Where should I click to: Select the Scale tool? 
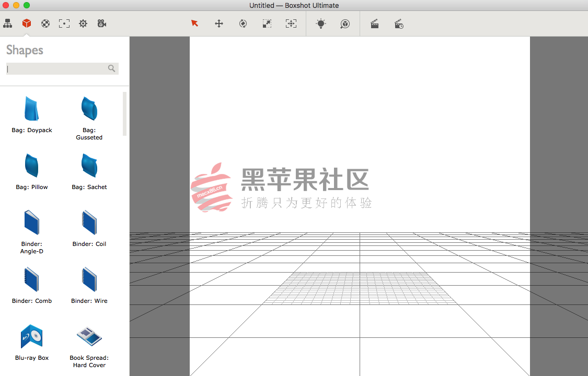tap(267, 23)
